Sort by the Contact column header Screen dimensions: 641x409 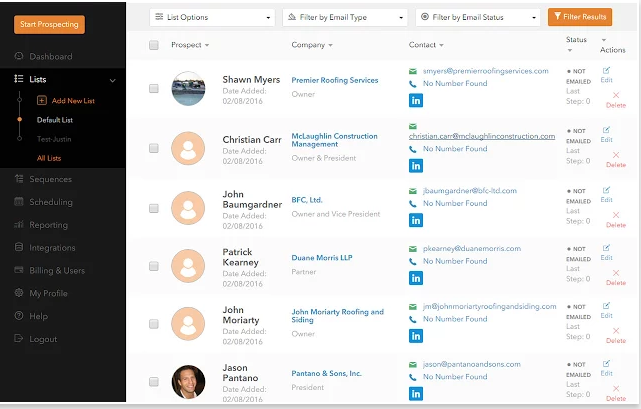[426, 45]
